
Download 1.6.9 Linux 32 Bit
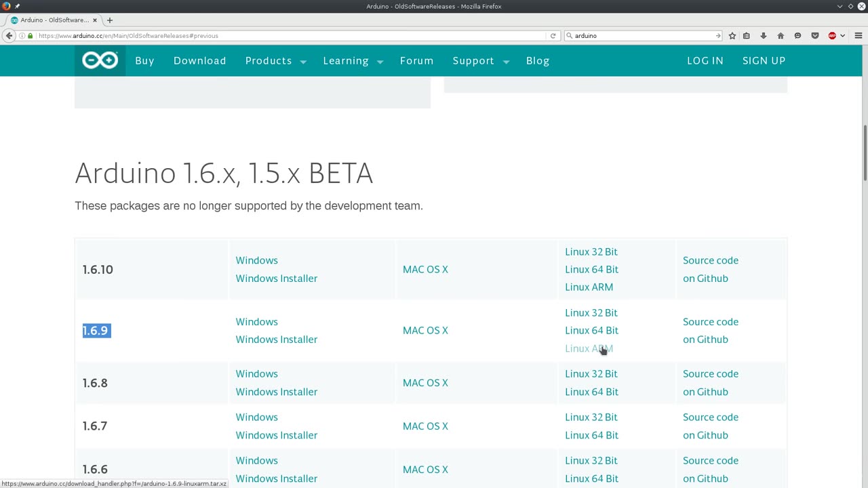(x=591, y=312)
